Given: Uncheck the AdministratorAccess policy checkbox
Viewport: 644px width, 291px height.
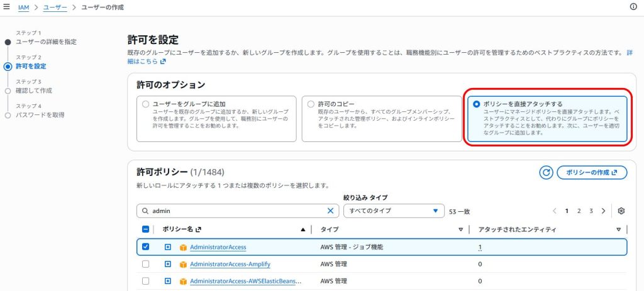Looking at the screenshot, I should (x=145, y=246).
